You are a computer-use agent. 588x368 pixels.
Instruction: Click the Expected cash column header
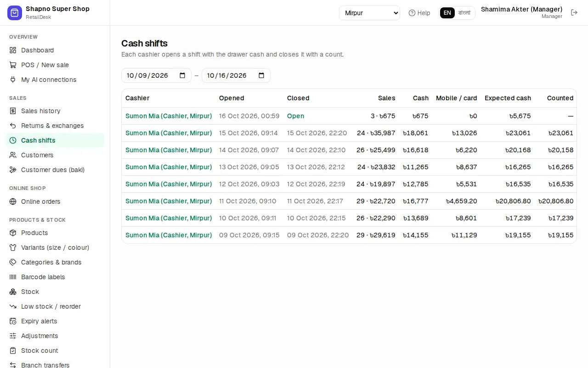[x=508, y=98]
